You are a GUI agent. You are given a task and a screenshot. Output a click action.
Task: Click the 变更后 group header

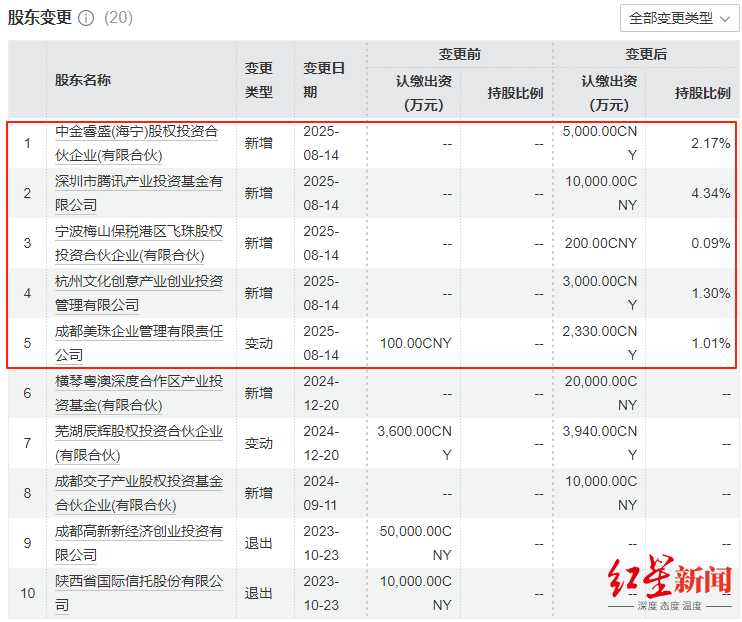[x=646, y=54]
